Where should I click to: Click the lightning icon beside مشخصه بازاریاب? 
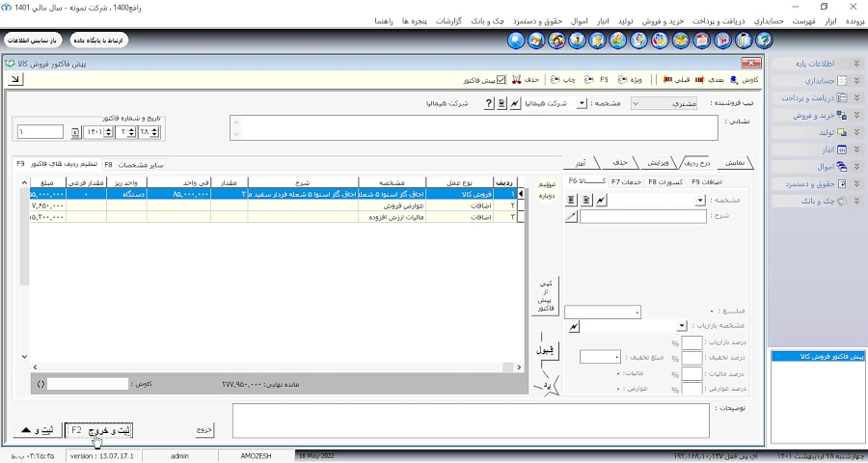(x=574, y=327)
